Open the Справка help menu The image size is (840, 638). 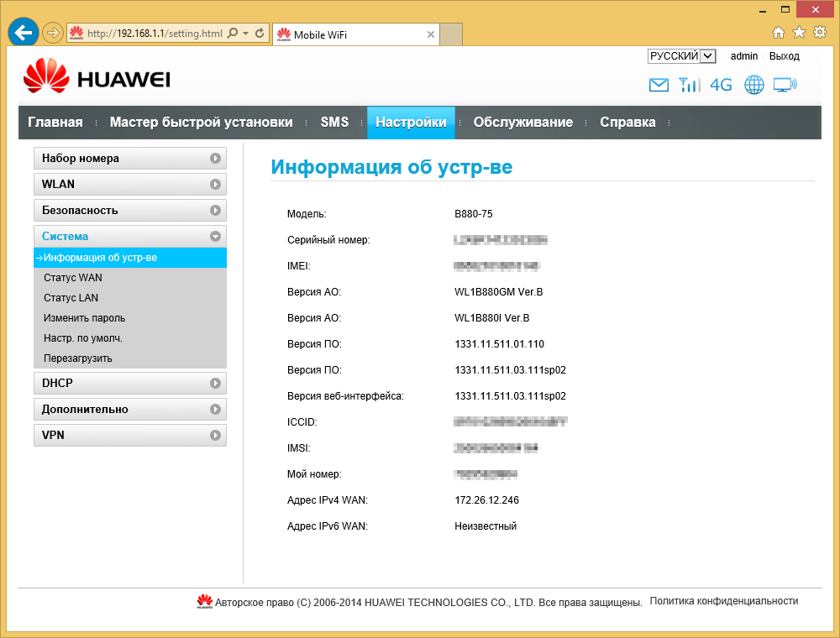coord(627,122)
